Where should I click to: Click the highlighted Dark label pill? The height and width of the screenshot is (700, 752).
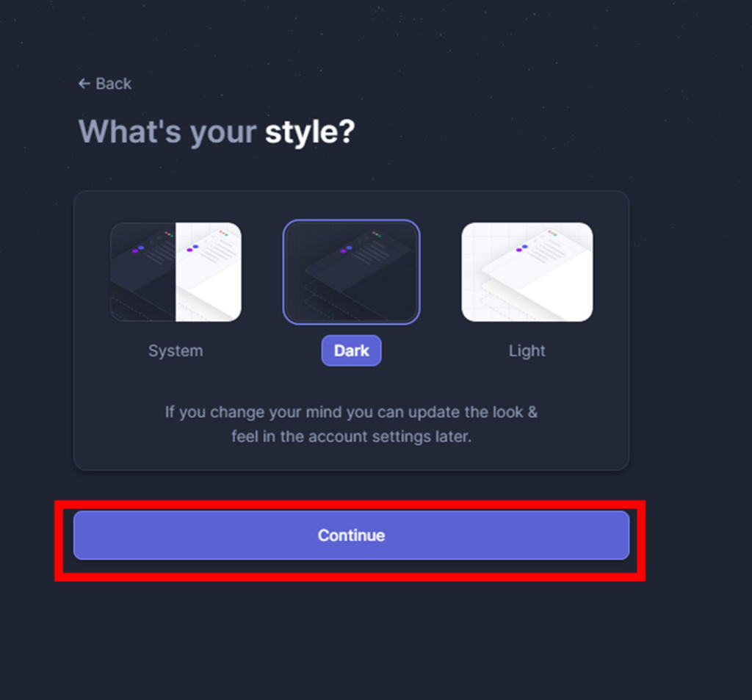(x=352, y=350)
